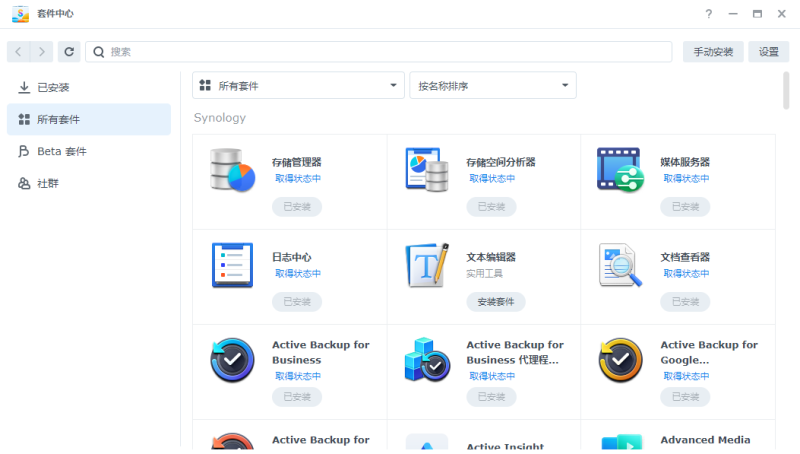
Task: Open Active Backup for Google icon
Action: (620, 360)
